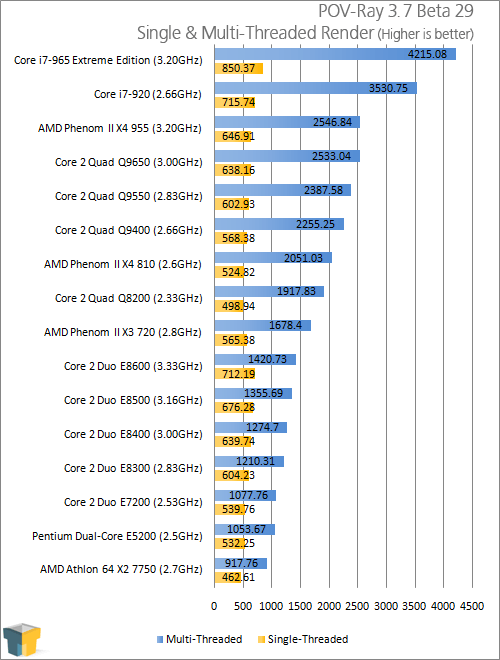This screenshot has width=500, height=660.
Task: Select the Single-Threaded legend label
Action: (308, 639)
